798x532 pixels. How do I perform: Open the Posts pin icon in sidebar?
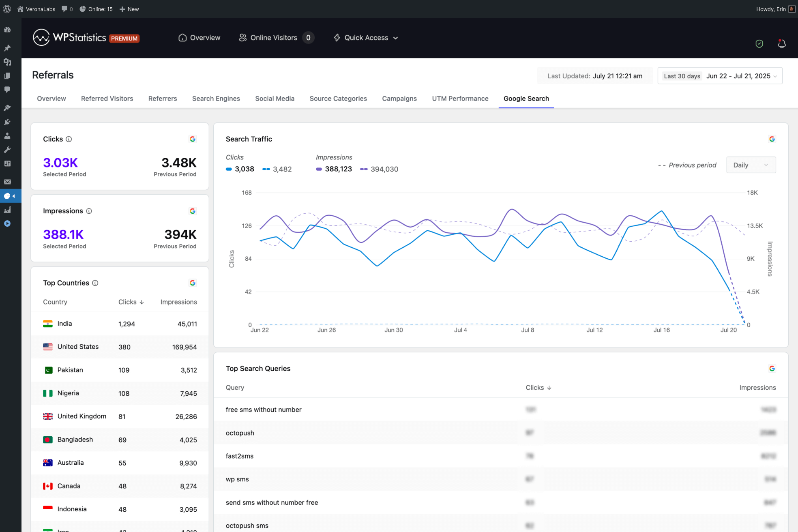[x=7, y=48]
